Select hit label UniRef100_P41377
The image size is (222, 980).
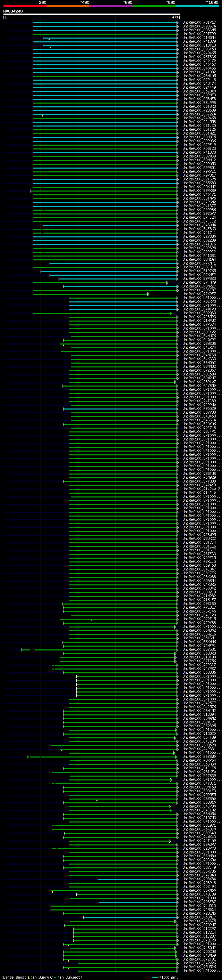[x=199, y=206]
